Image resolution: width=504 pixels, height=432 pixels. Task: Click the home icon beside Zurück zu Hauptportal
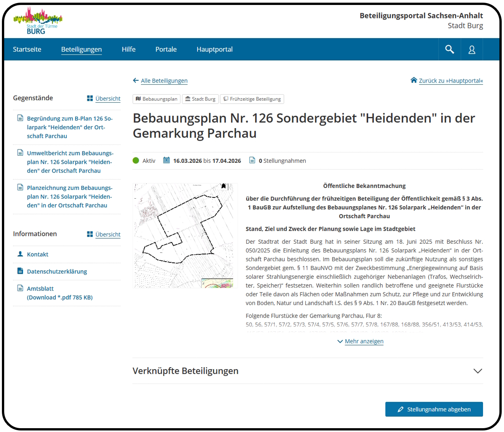414,80
